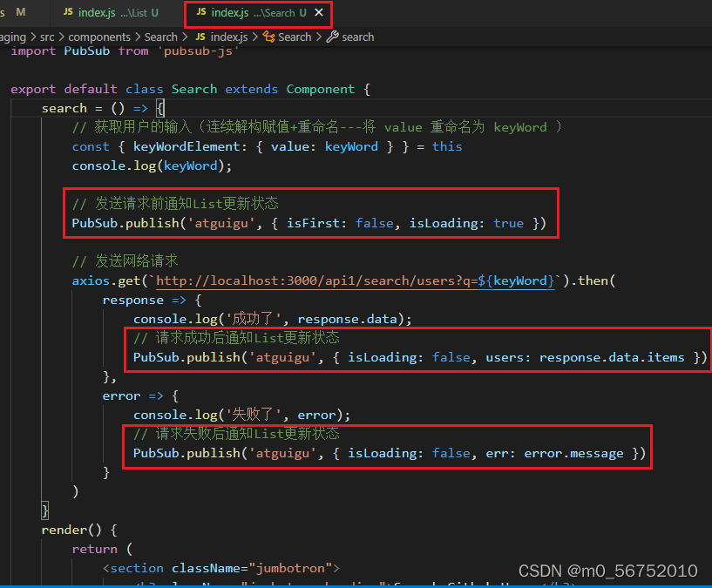
Task: Click the Search class breadcrumb
Action: [295, 37]
